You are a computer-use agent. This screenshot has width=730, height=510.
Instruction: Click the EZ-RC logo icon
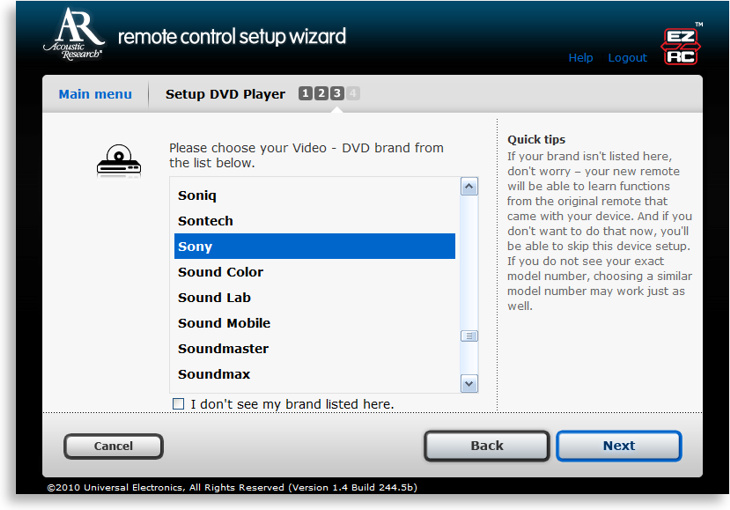click(x=680, y=46)
